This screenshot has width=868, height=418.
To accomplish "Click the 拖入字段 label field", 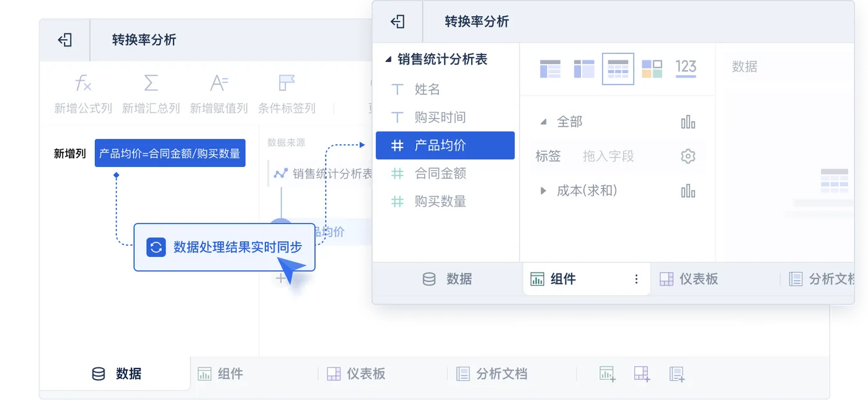I will 608,156.
